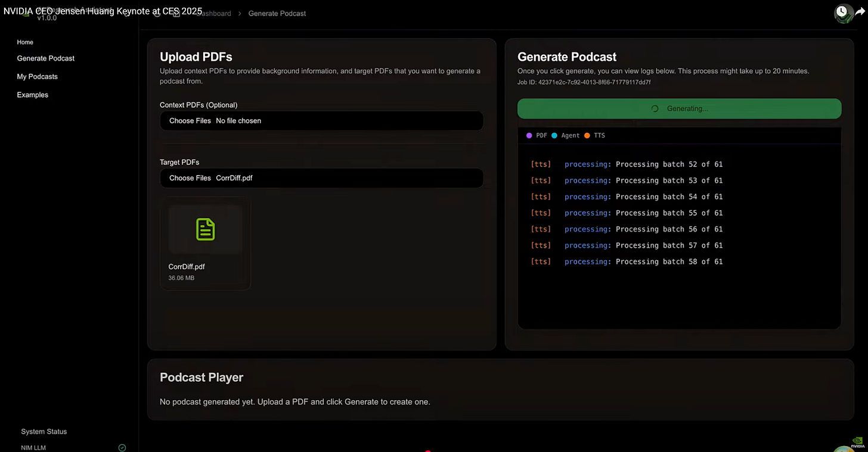Click log line Processing batch 55 of 61
Viewport: 868px width, 452px height.
[626, 213]
